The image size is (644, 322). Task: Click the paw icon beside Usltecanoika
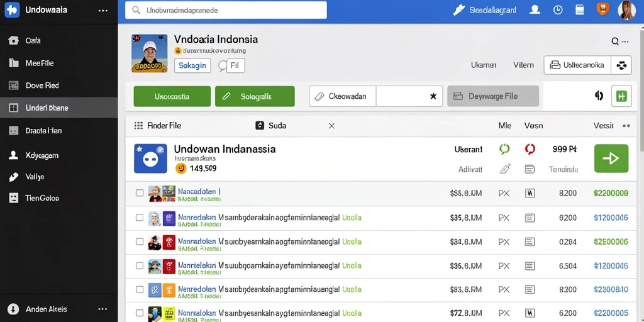pyautogui.click(x=622, y=65)
